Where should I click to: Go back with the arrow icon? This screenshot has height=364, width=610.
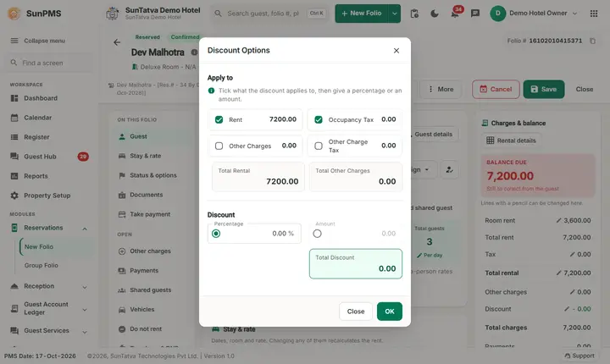click(x=117, y=42)
